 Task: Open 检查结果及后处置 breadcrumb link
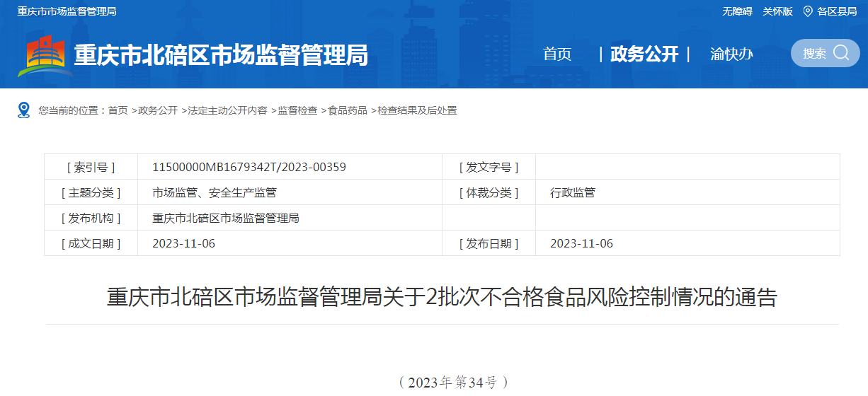(x=417, y=110)
